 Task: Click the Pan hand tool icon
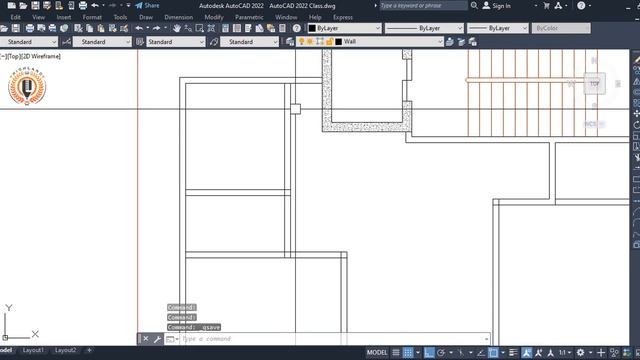176,28
